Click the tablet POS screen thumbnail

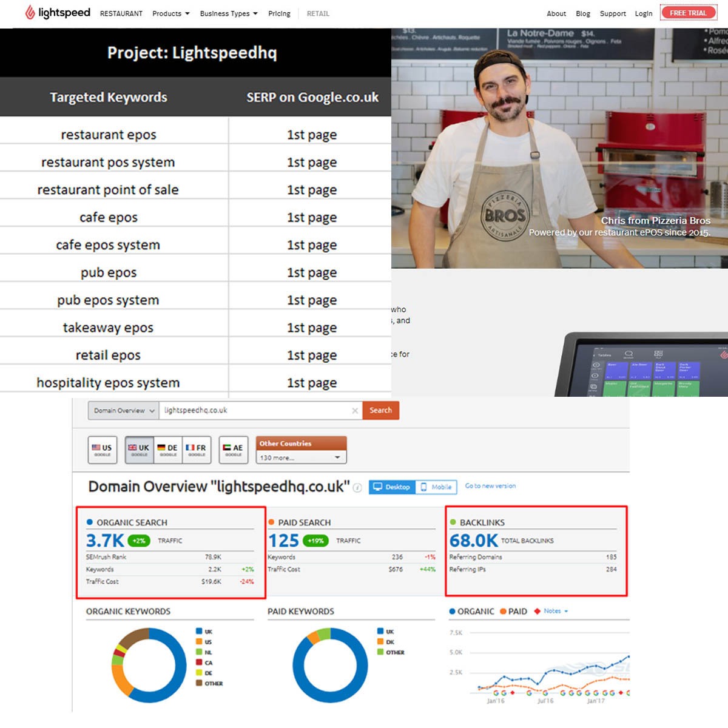point(642,365)
